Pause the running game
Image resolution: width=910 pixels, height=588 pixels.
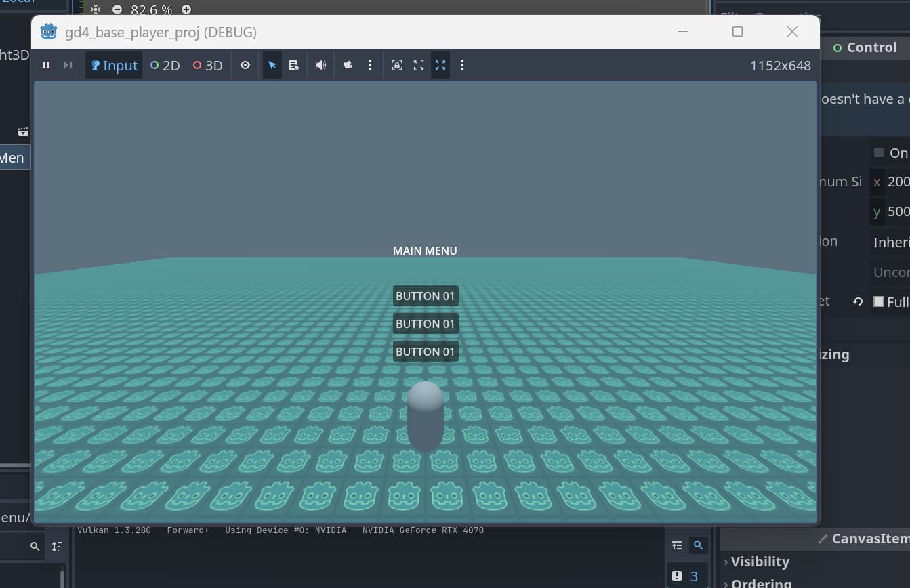(x=46, y=65)
